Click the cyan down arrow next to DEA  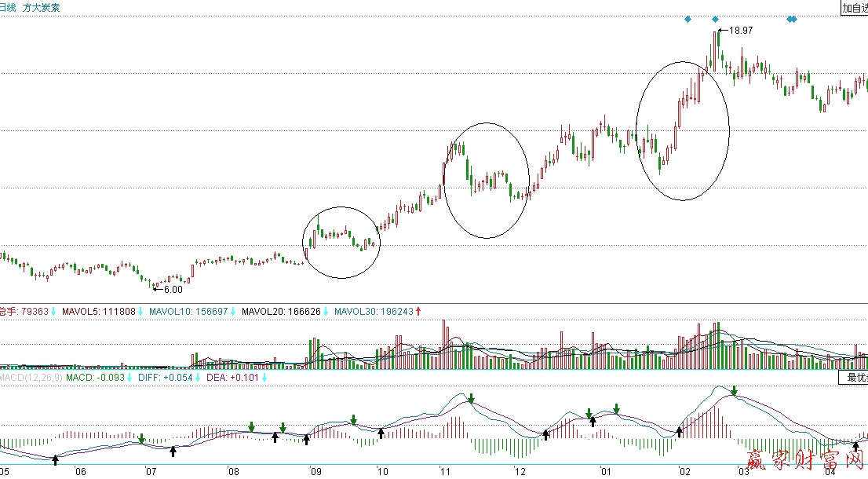click(264, 378)
